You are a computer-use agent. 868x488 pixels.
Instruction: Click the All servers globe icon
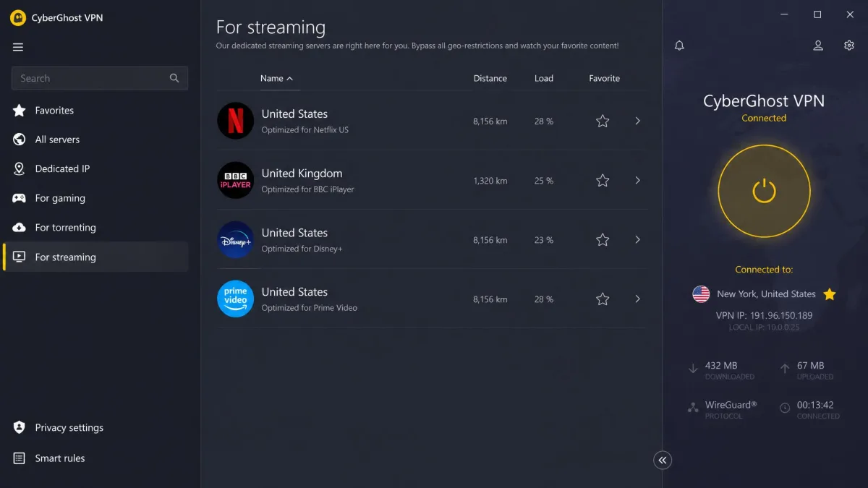pyautogui.click(x=20, y=140)
